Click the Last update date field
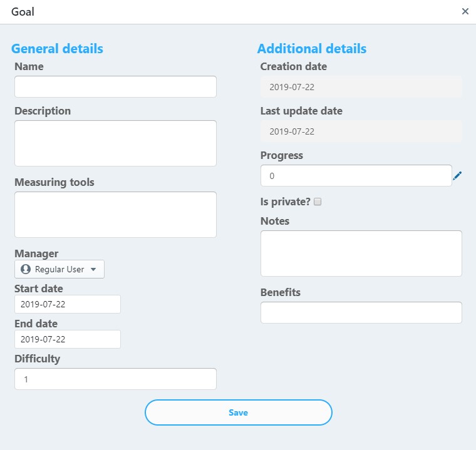The height and width of the screenshot is (450, 476). point(361,131)
